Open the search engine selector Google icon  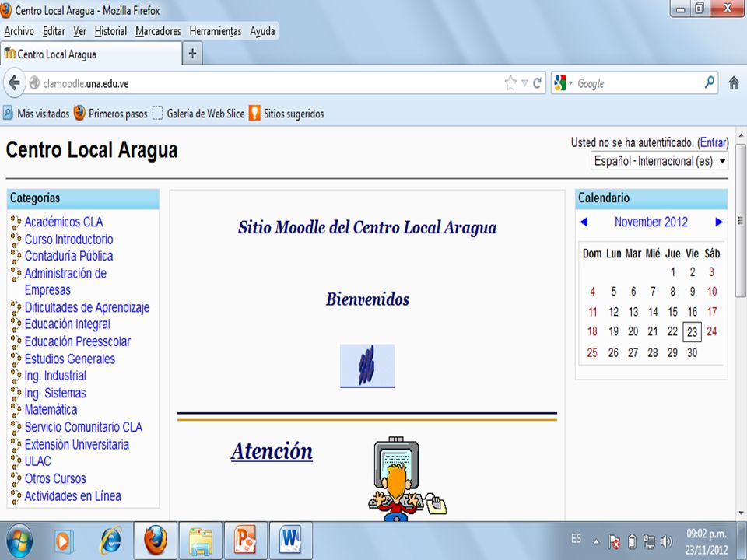(x=560, y=83)
